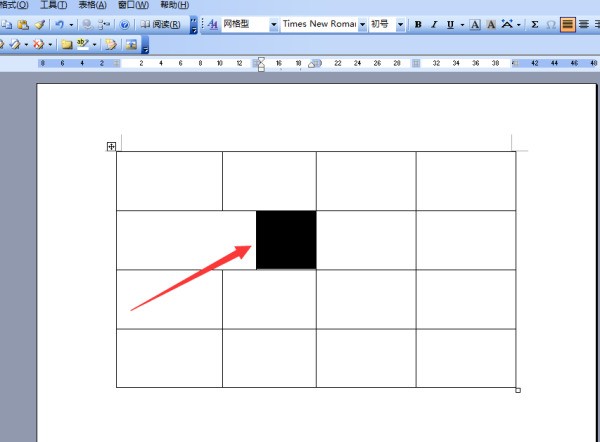600x442 pixels.
Task: Open the 窗口(W) window menu
Action: (x=133, y=5)
